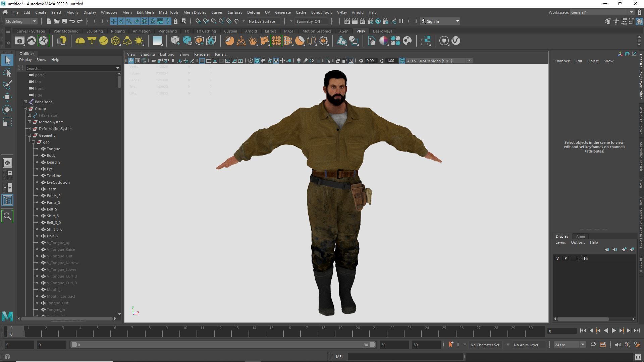Viewport: 644px width, 362px height.
Task: Click the Undo arrow icon
Action: (x=72, y=21)
